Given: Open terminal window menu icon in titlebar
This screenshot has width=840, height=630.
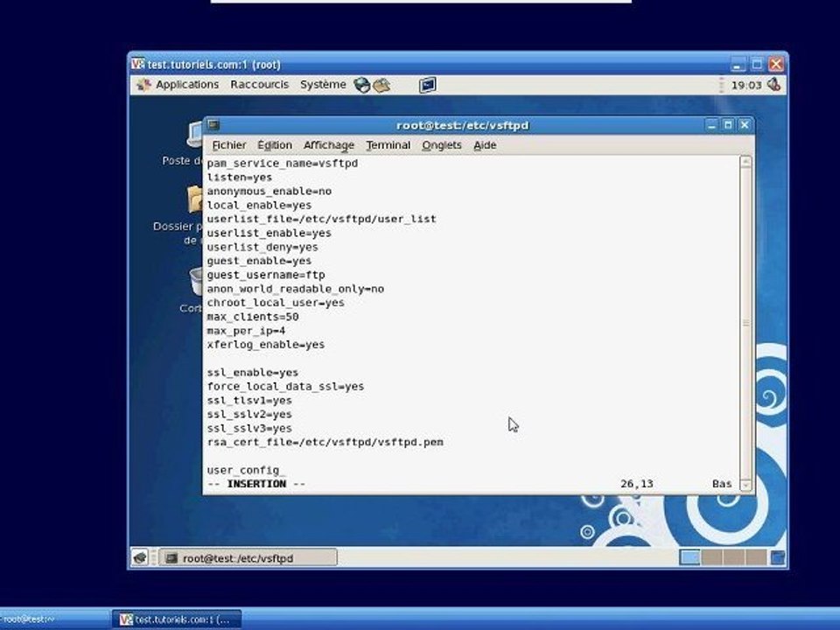Looking at the screenshot, I should click(213, 125).
